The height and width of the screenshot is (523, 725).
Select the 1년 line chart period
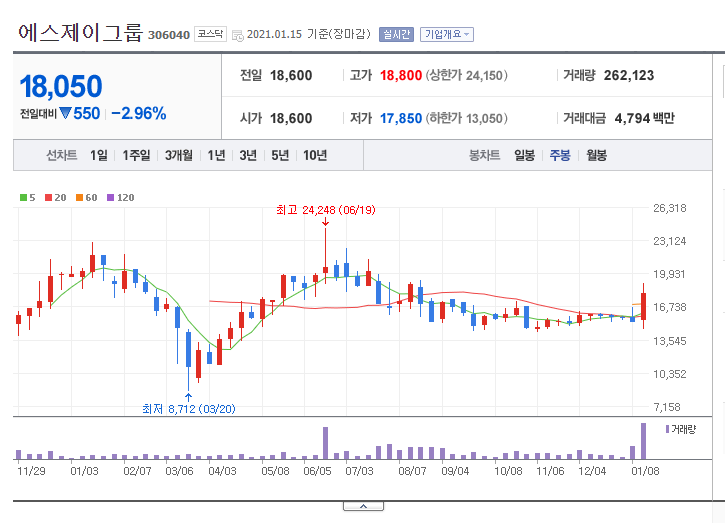[216, 155]
